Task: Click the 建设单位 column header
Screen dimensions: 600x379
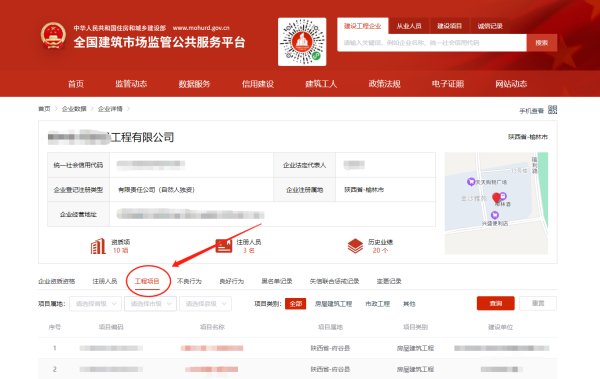Action: point(501,327)
